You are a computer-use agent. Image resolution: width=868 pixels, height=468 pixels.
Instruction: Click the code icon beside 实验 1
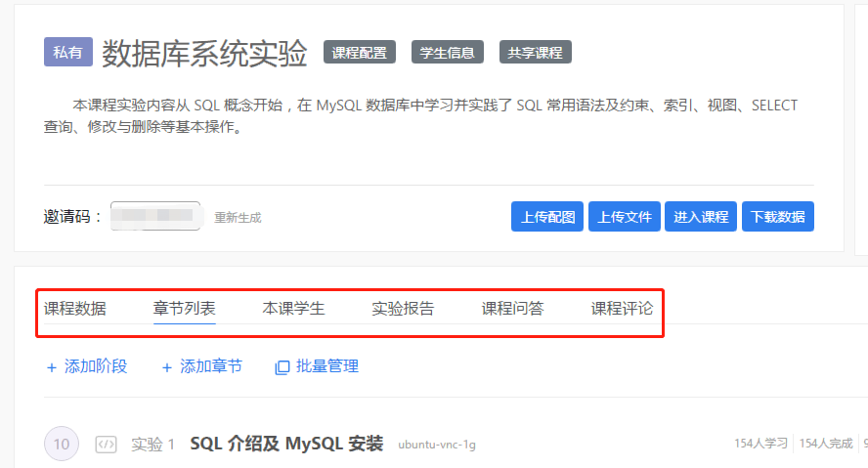pyautogui.click(x=106, y=445)
